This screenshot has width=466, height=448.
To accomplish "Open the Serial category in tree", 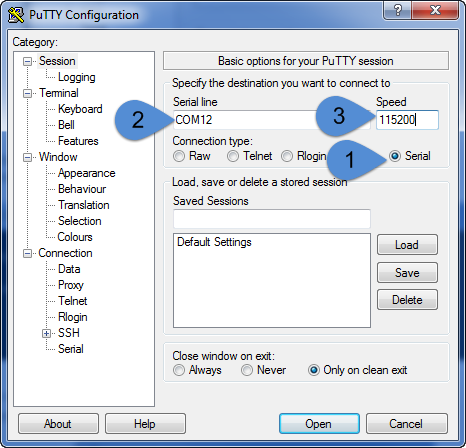I will click(71, 349).
